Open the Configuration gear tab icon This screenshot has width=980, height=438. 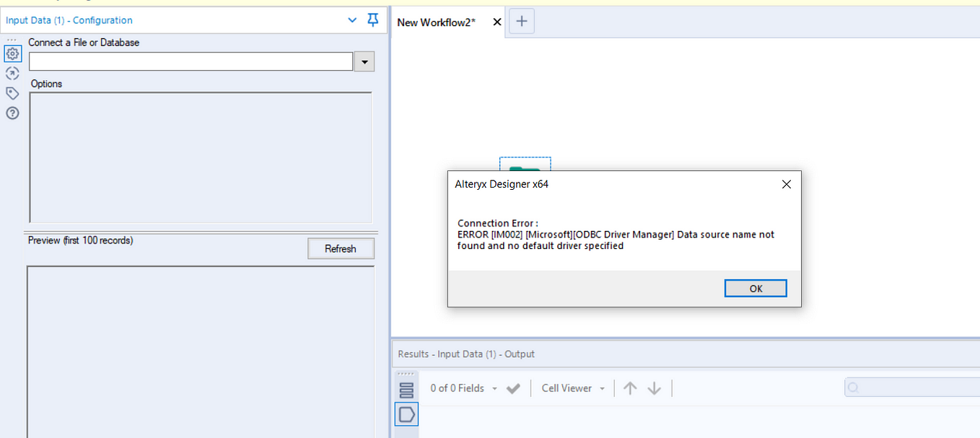coord(12,53)
